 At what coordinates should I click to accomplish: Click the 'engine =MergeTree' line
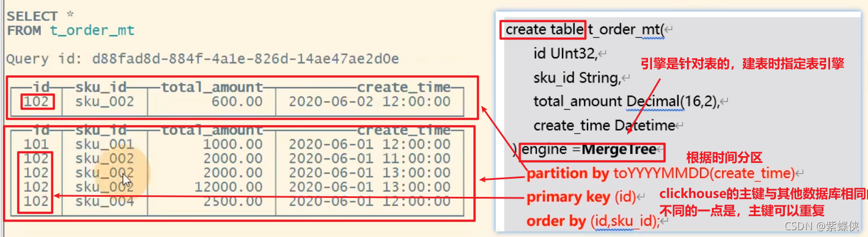pyautogui.click(x=588, y=150)
